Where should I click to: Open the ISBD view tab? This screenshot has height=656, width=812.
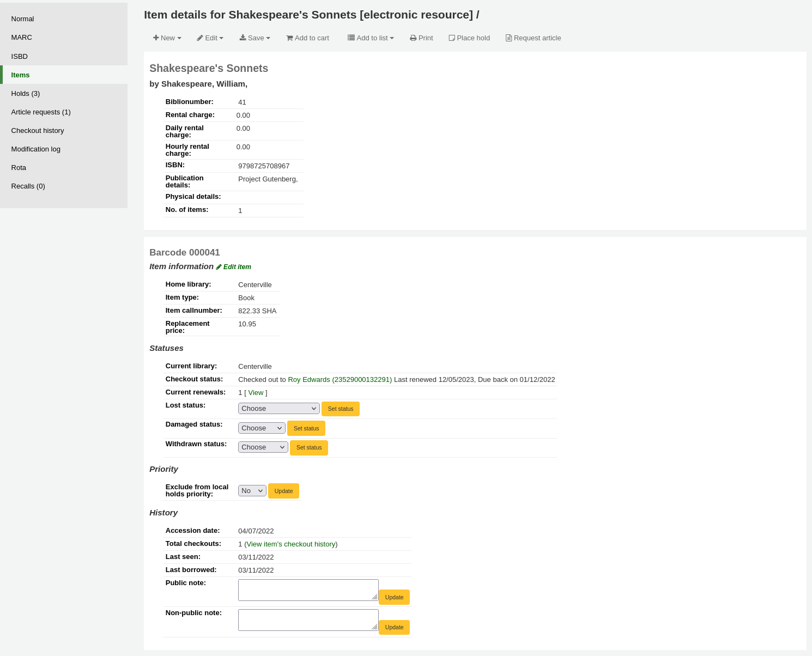(64, 56)
